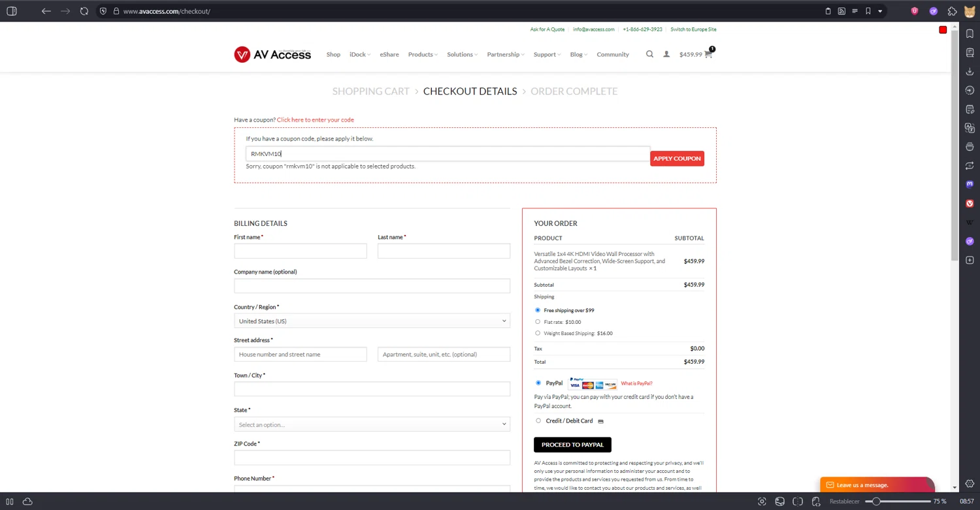Open the Vivaldi web panel
980x510 pixels.
(970, 204)
